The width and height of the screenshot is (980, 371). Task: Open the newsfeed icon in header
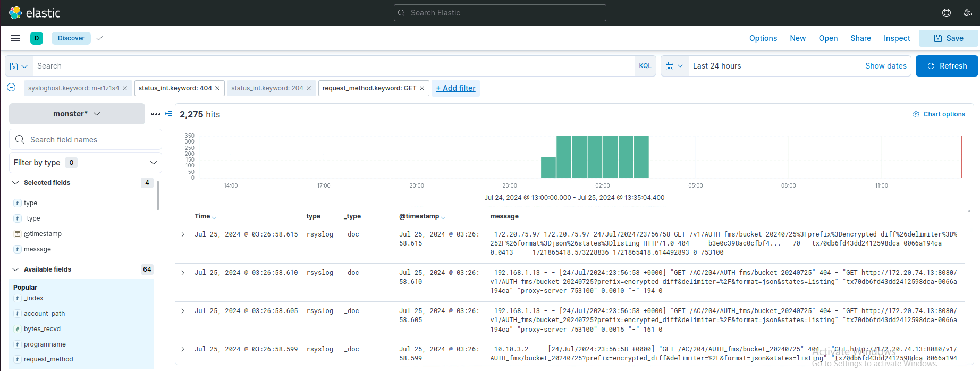[968, 13]
